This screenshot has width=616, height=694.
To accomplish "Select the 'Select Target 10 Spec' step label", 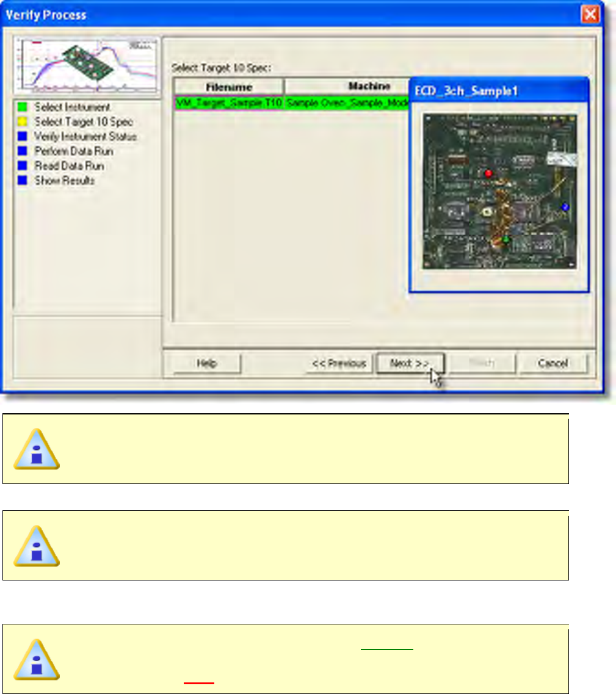I will pos(84,121).
